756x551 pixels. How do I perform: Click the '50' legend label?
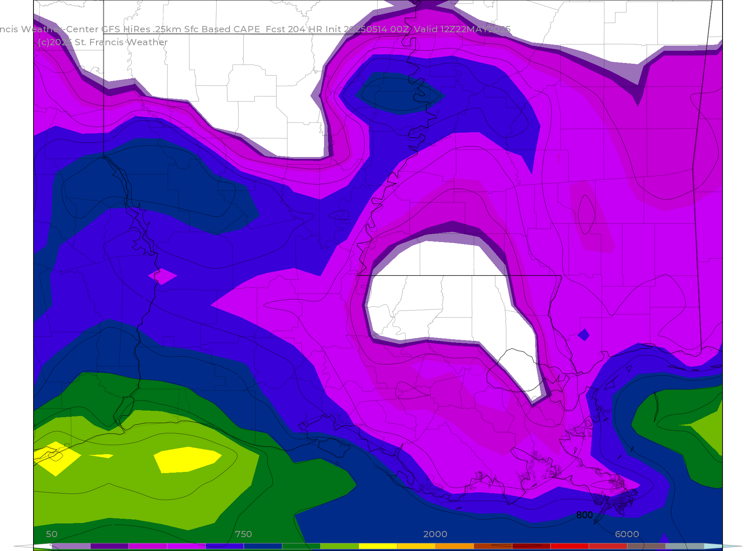click(x=52, y=534)
